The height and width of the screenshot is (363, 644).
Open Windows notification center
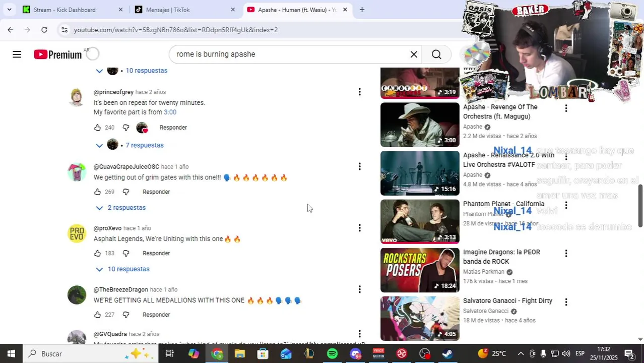pos(629,354)
